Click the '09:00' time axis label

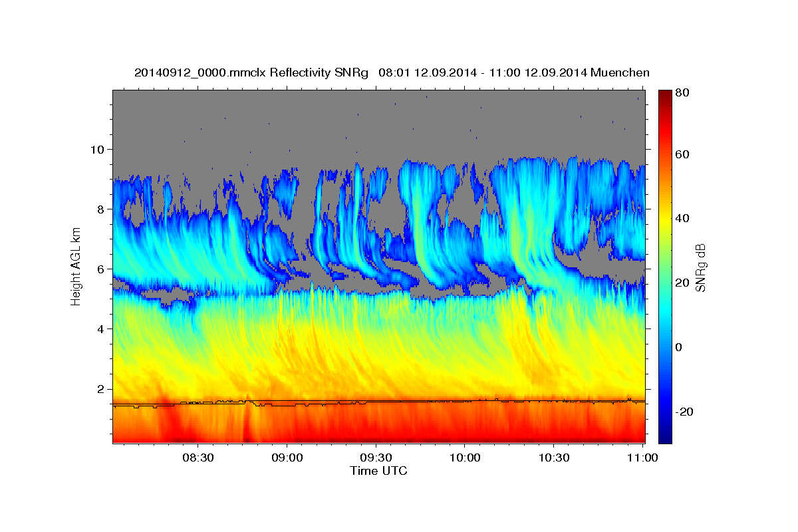coord(287,458)
